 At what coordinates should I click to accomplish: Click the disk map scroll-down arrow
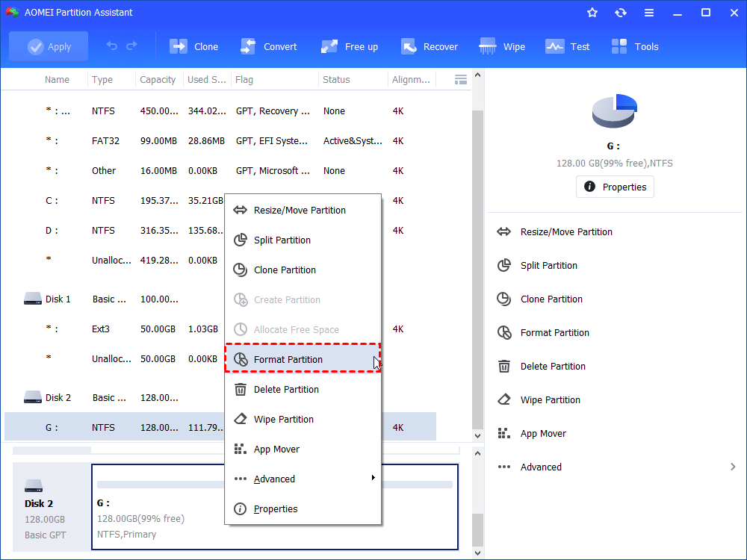tap(477, 553)
